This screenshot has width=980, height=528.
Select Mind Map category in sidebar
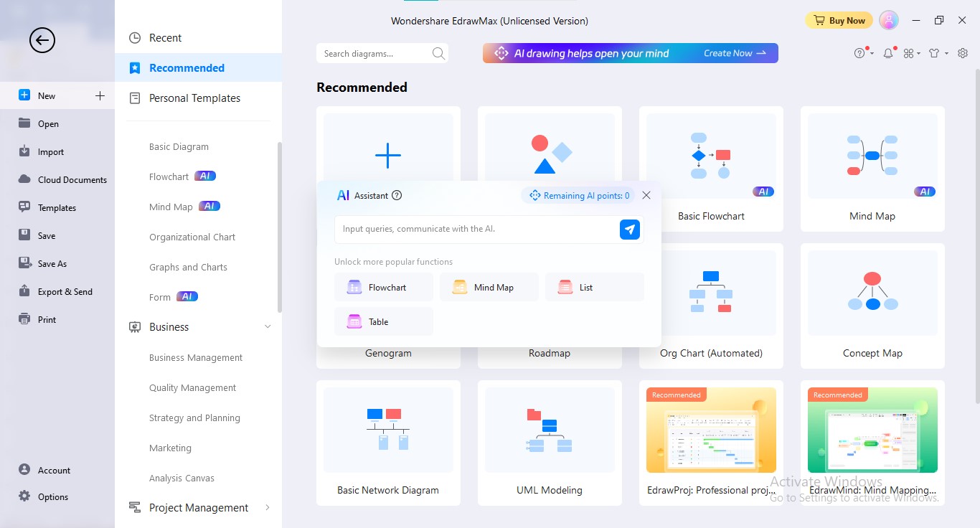[x=171, y=207]
